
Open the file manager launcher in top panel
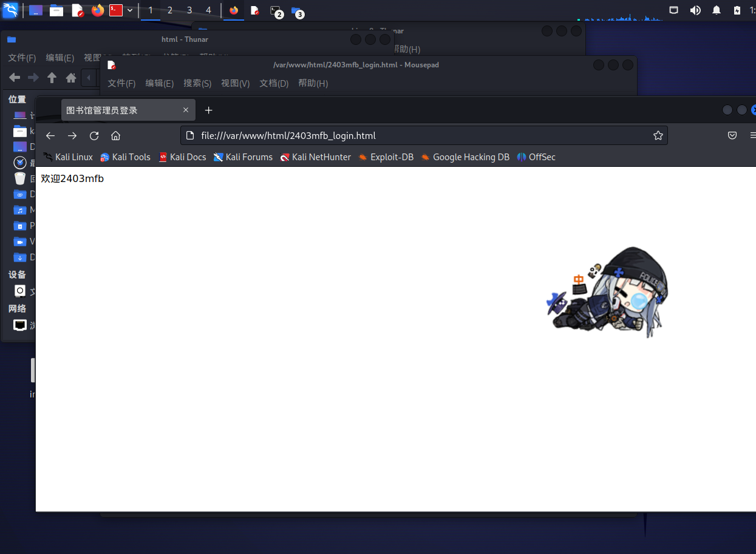coord(56,10)
